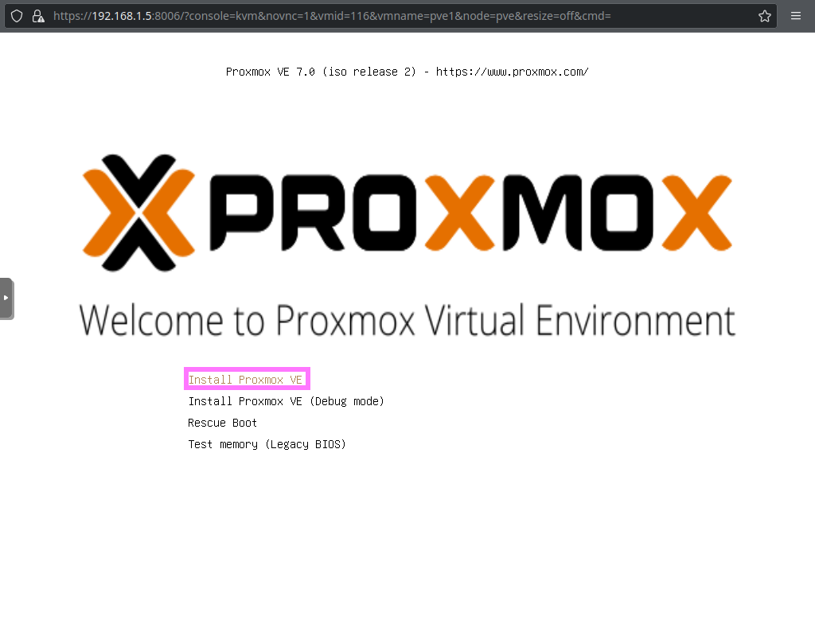Click the https://www.proxmox.com/ text in header
Screen dimensions: 815x644
coord(512,72)
